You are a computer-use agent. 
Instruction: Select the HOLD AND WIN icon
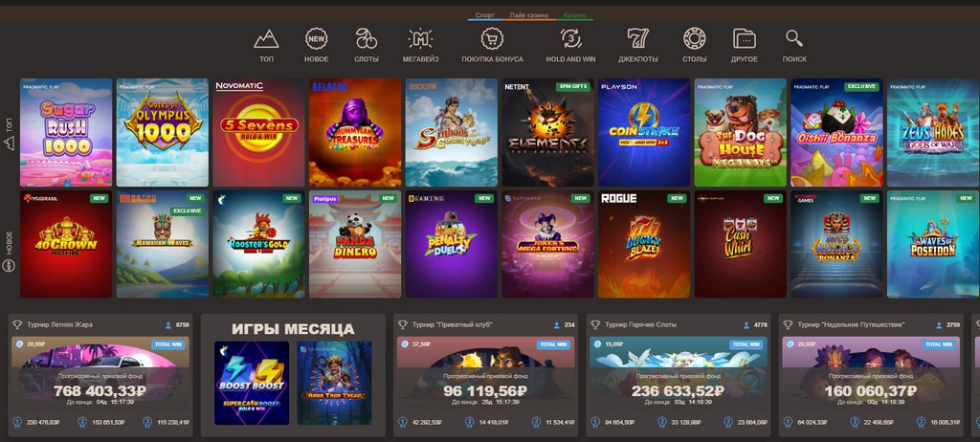tap(570, 39)
